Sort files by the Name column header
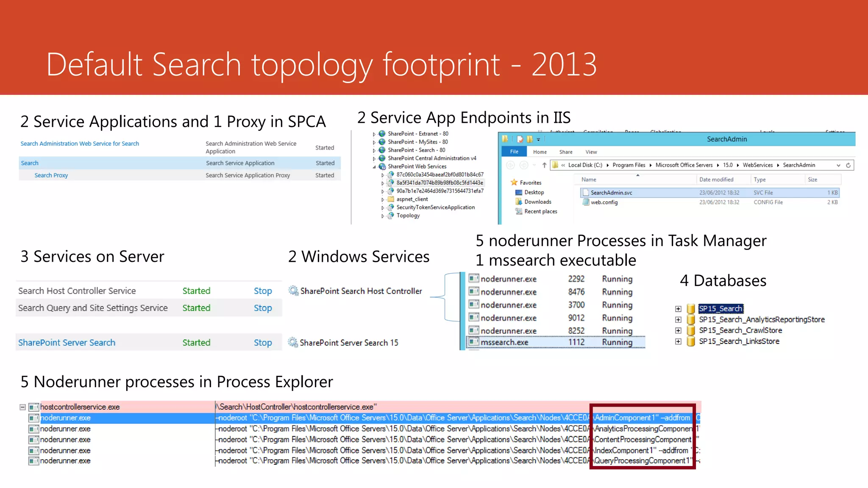The image size is (868, 488). tap(635, 180)
